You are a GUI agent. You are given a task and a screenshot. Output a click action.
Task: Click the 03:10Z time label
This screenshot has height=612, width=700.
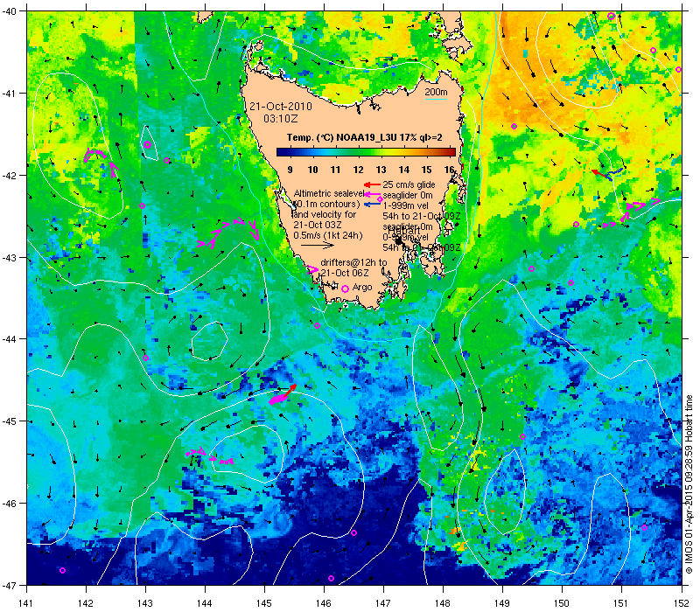[280, 119]
